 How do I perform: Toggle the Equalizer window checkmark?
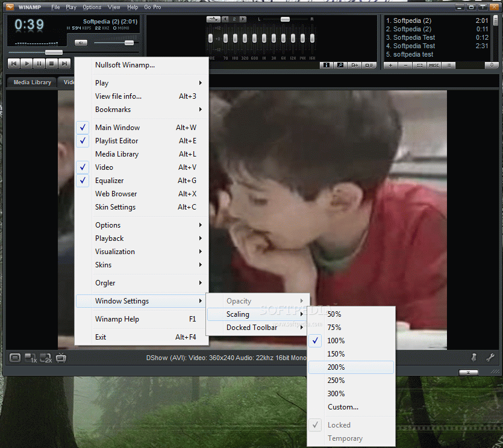pyautogui.click(x=142, y=181)
